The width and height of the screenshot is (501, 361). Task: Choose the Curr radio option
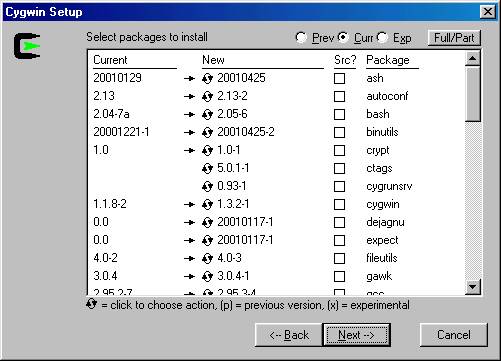pyautogui.click(x=343, y=37)
